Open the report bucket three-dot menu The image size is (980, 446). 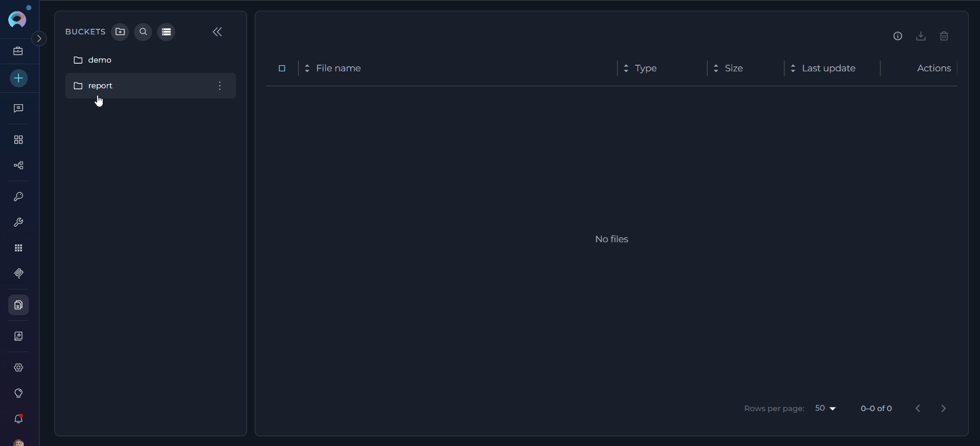pyautogui.click(x=220, y=86)
